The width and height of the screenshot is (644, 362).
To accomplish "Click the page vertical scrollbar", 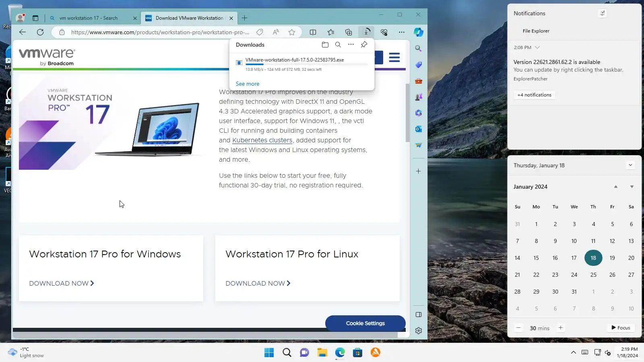I will pyautogui.click(x=407, y=113).
